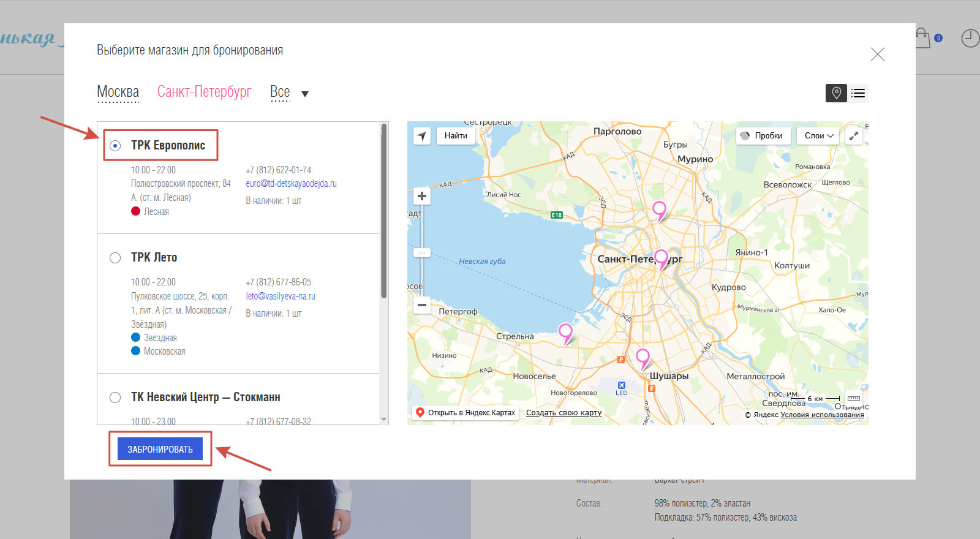Image resolution: width=980 pixels, height=539 pixels.
Task: Click the clock history icon in header
Action: point(970,38)
